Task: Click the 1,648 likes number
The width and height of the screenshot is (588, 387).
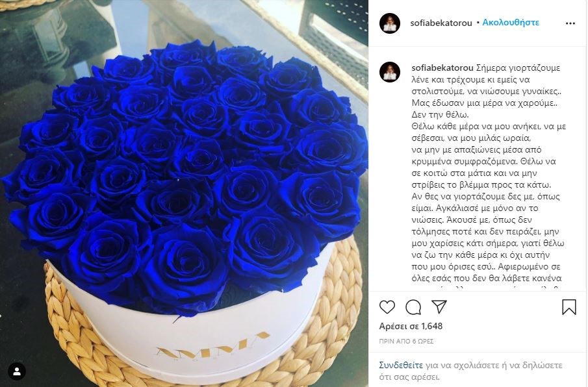Action: (x=431, y=327)
